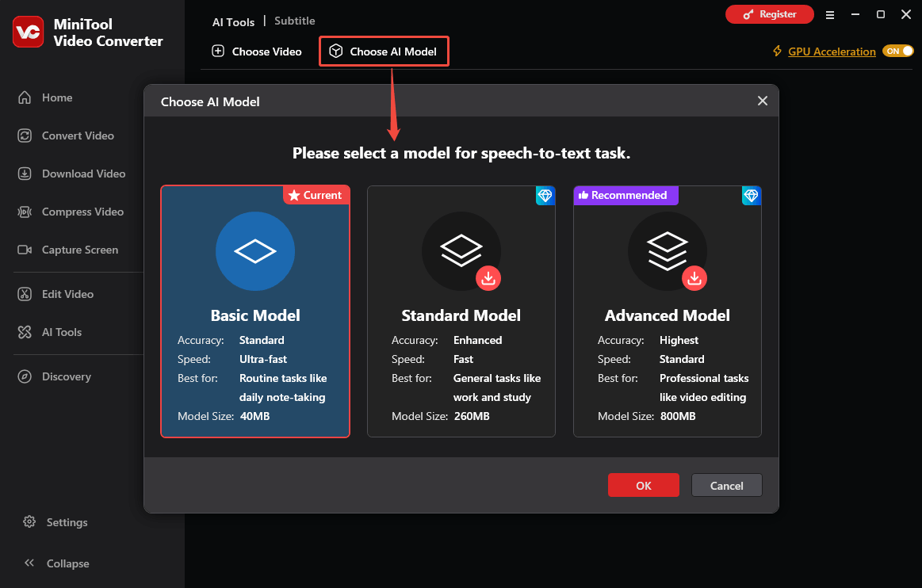The image size is (922, 588).
Task: Click the Ultra-fast speed value
Action: (x=263, y=359)
